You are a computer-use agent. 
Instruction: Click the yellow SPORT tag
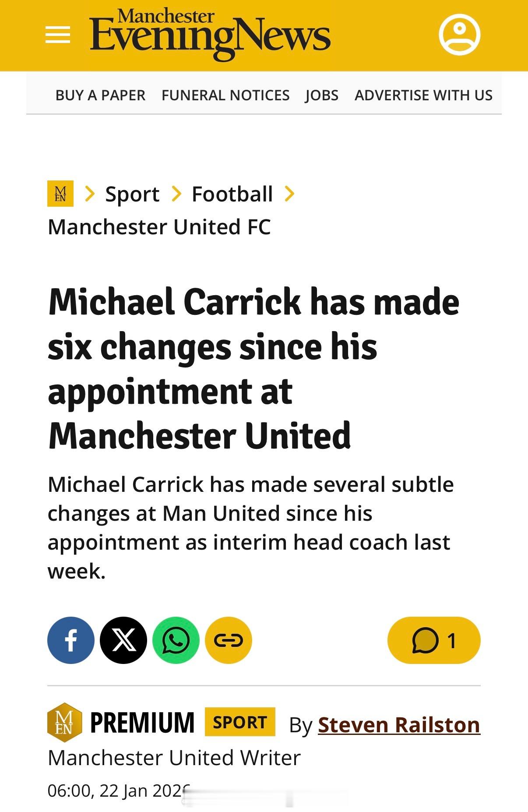click(240, 722)
